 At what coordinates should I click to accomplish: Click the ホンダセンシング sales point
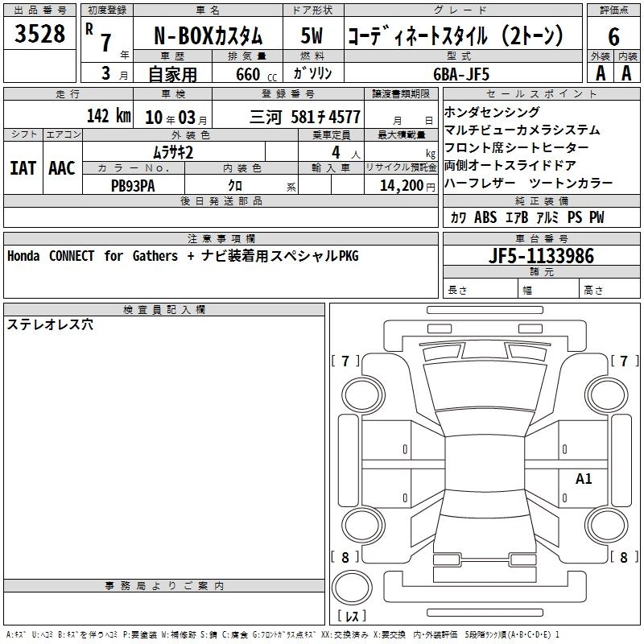pos(492,113)
